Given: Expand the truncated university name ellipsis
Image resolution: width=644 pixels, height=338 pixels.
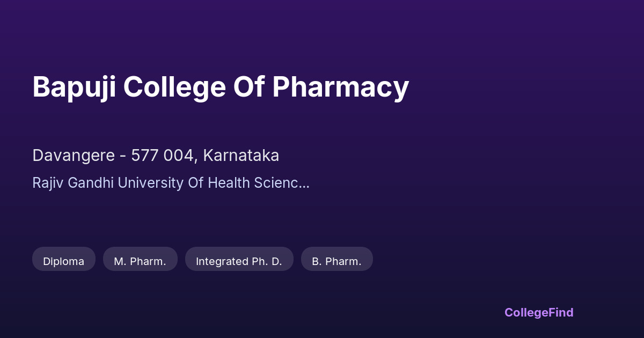Looking at the screenshot, I should 304,183.
